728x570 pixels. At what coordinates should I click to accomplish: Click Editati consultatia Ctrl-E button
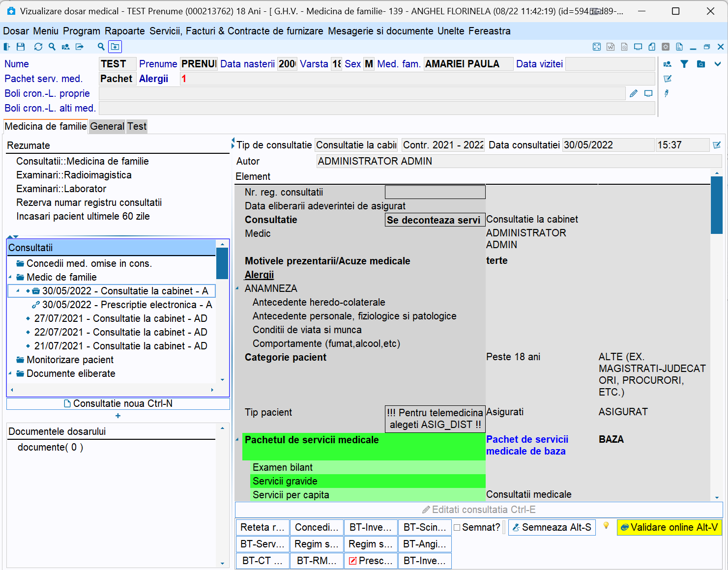point(479,510)
